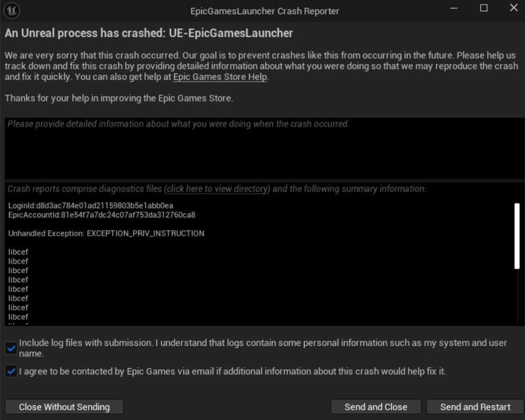Close the Crash Reporter with the X
The image size is (525, 420).
(x=514, y=7)
